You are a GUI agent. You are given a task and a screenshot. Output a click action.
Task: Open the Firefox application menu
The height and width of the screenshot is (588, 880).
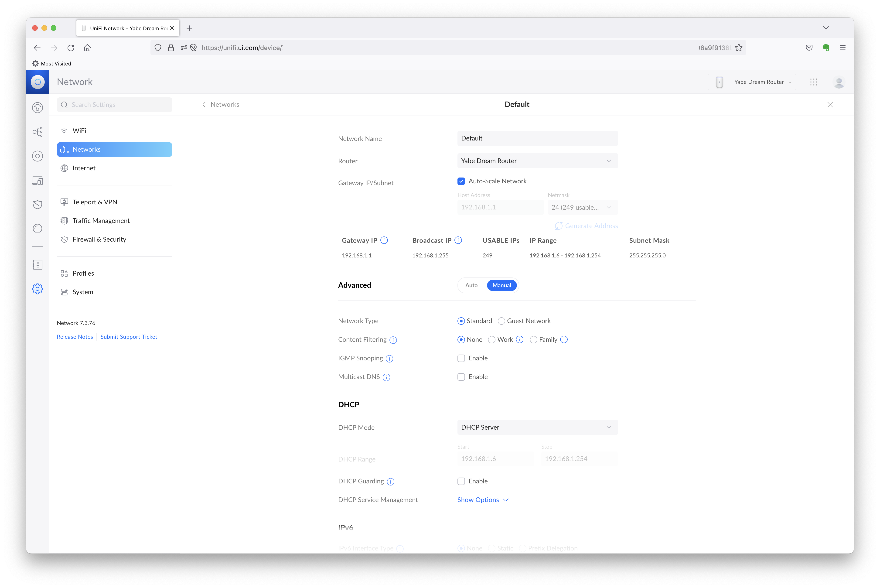click(x=842, y=48)
